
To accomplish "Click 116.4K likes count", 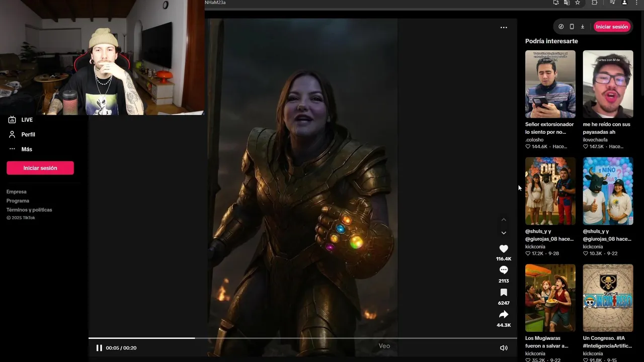I will click(504, 259).
